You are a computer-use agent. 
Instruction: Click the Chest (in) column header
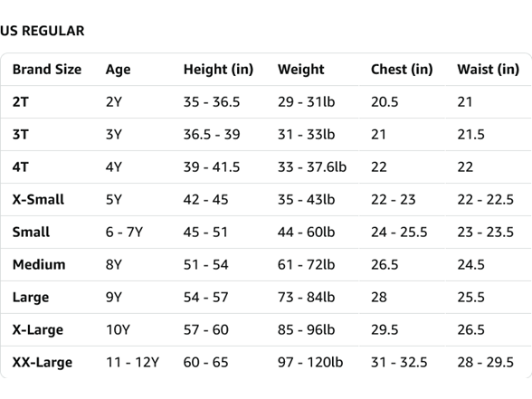point(402,69)
